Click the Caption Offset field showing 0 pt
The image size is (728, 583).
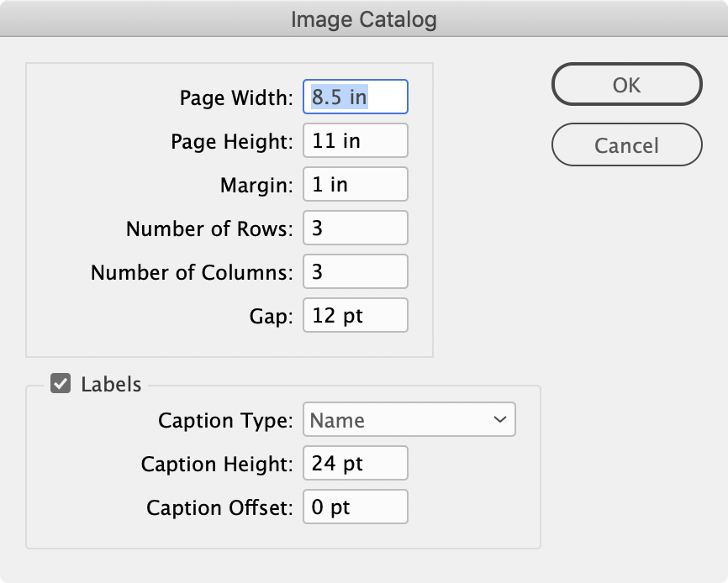pos(355,507)
